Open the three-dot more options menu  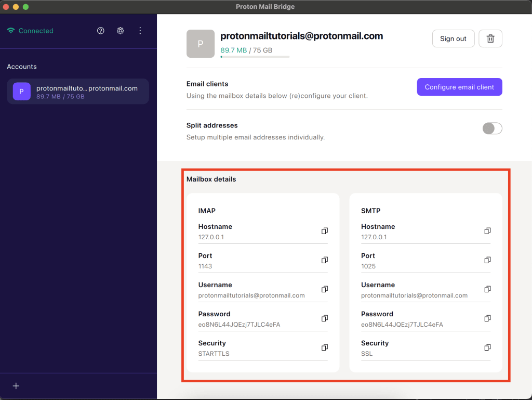tap(140, 31)
